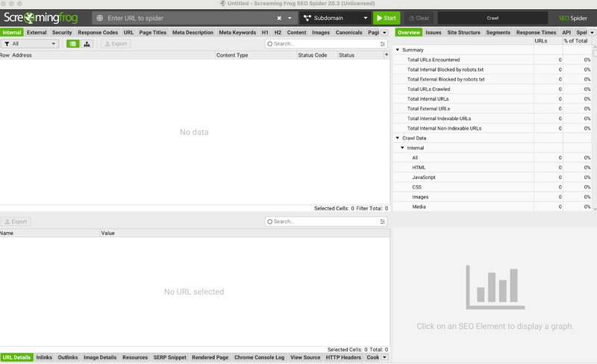Click the globe icon in URL bar

100,18
